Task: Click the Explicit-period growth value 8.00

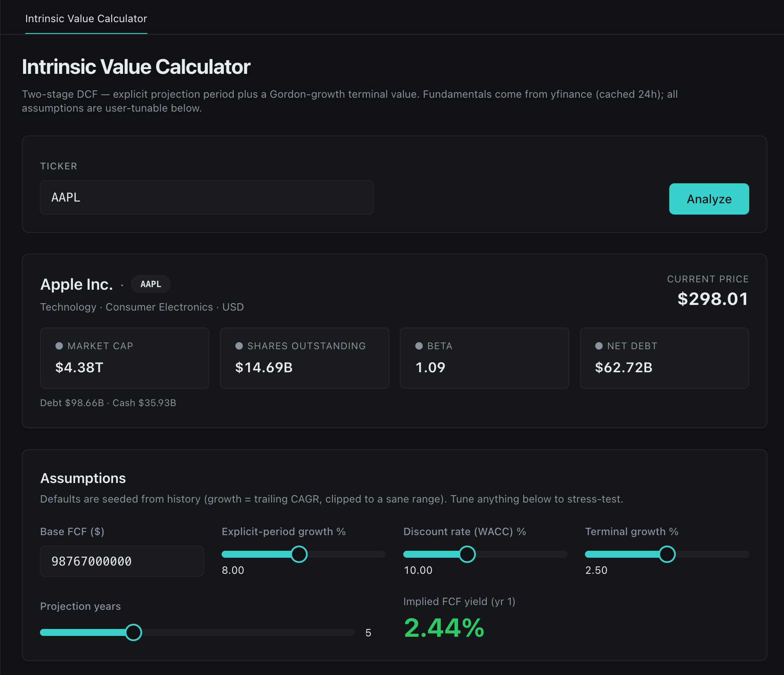Action: click(233, 570)
